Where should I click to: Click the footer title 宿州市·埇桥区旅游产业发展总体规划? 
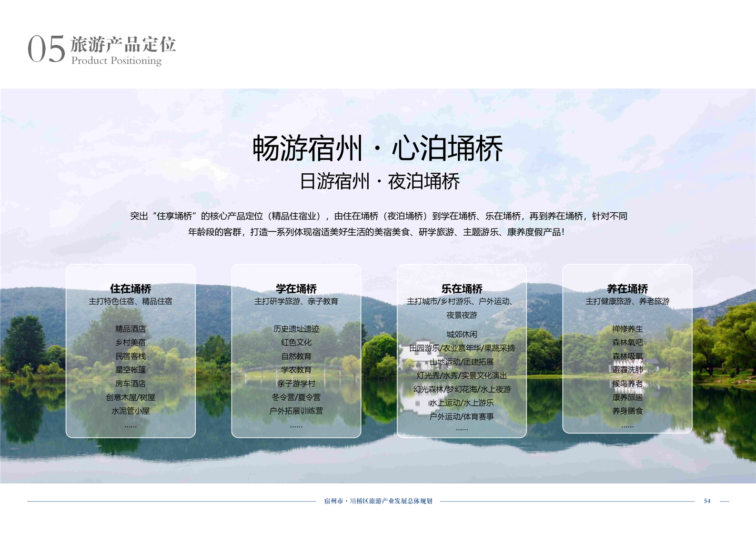(x=378, y=501)
